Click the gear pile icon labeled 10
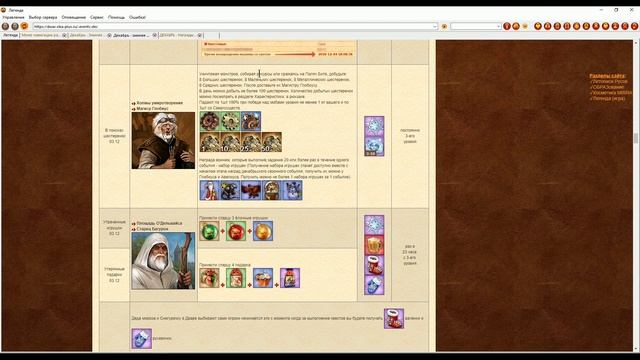The width and height of the screenshot is (640, 360). coord(230,142)
